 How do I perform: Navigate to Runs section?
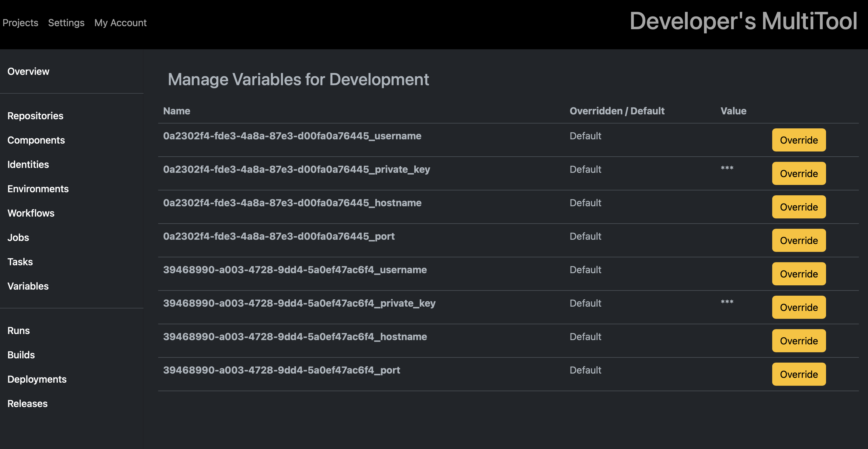click(18, 330)
